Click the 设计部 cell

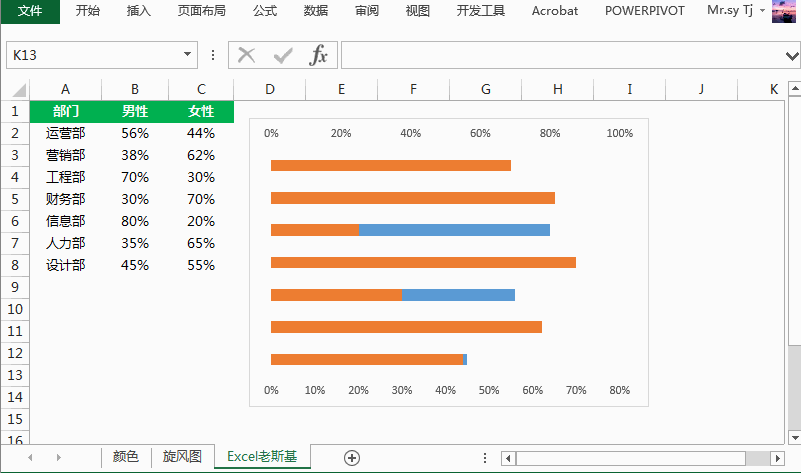(65, 265)
